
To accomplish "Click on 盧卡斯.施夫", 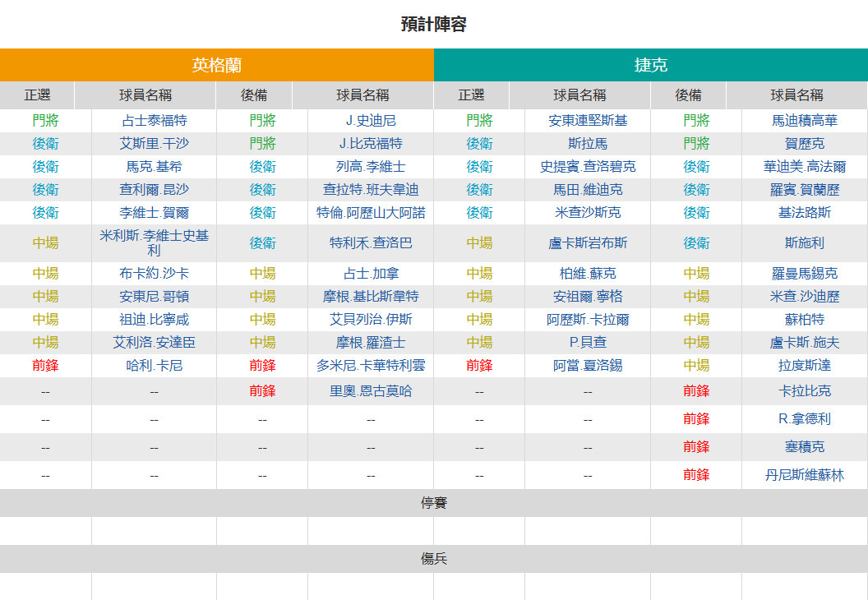I will point(805,343).
